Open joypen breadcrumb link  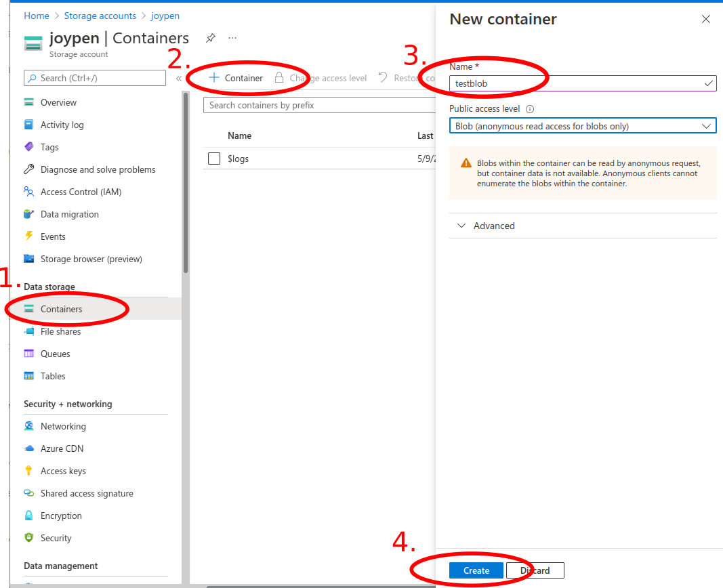pyautogui.click(x=165, y=16)
